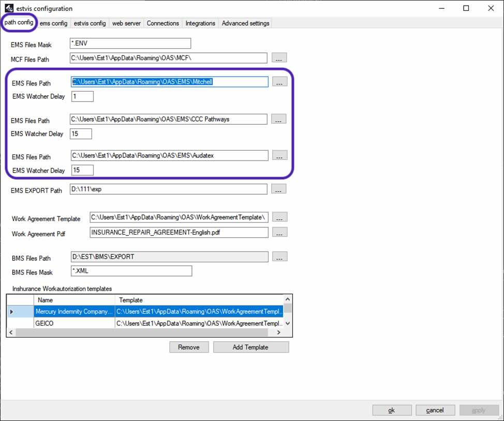This screenshot has width=504, height=421.
Task: Maximize the estvis configuration window
Action: coord(466,8)
